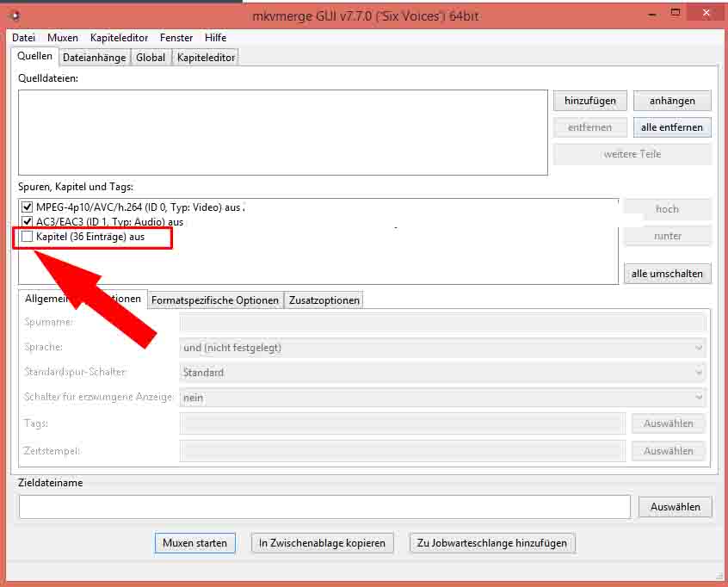Click the Tags input field

tap(403, 423)
